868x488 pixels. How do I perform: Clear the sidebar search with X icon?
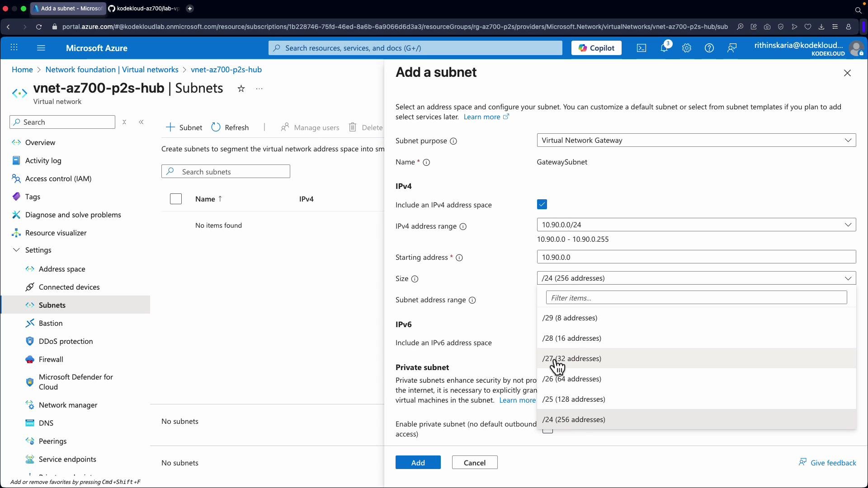coord(124,122)
